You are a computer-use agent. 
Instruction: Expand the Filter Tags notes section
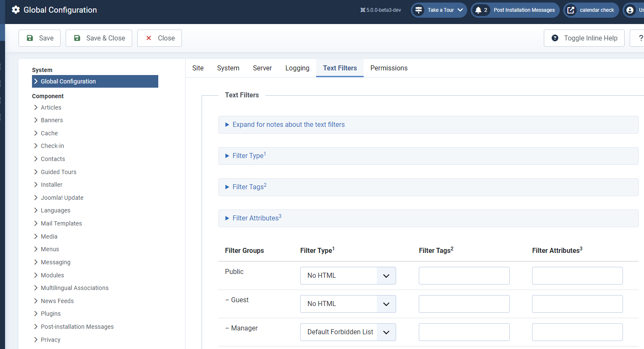(428, 187)
